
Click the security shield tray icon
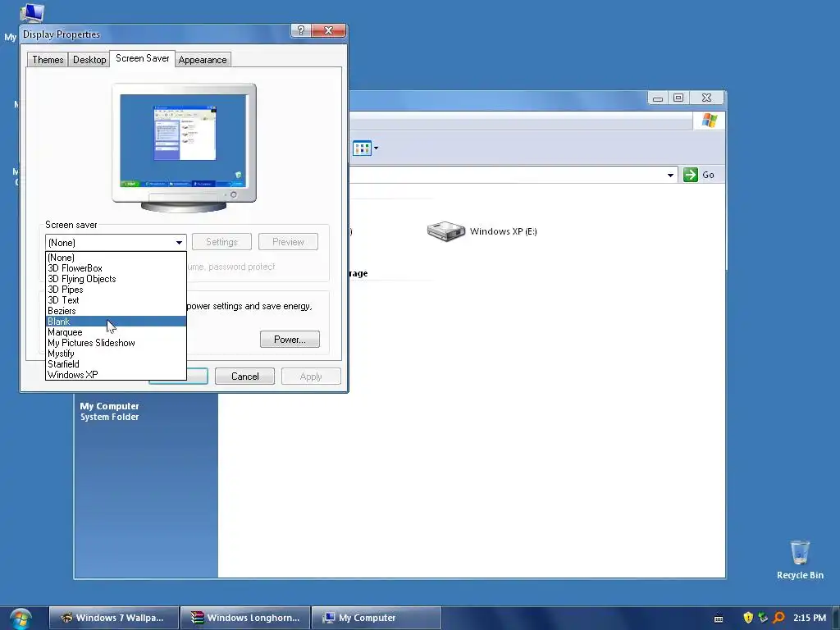(x=748, y=618)
